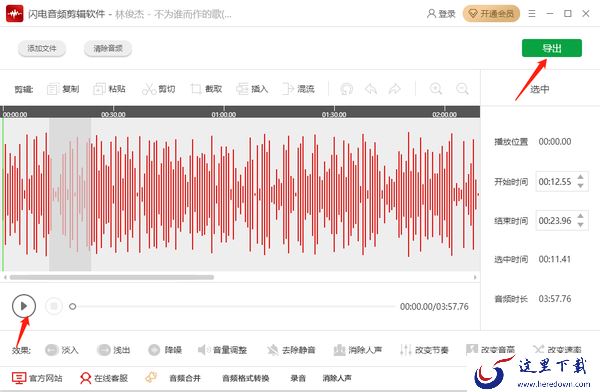Increase the end time (结束时间) stepper
The image size is (600, 392).
point(580,216)
